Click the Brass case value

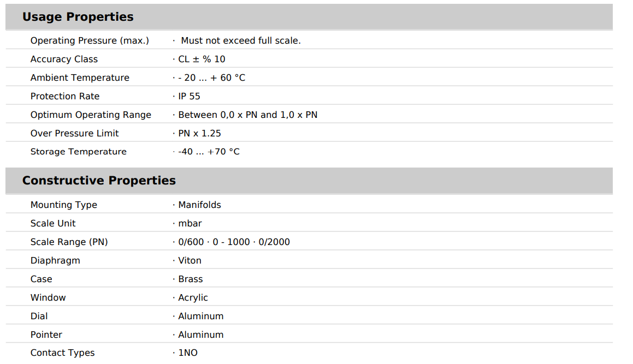click(x=190, y=279)
